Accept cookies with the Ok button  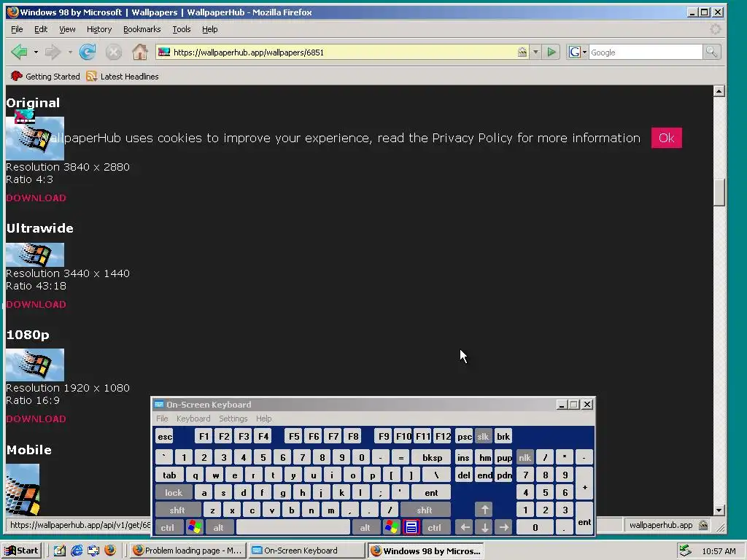pyautogui.click(x=666, y=138)
